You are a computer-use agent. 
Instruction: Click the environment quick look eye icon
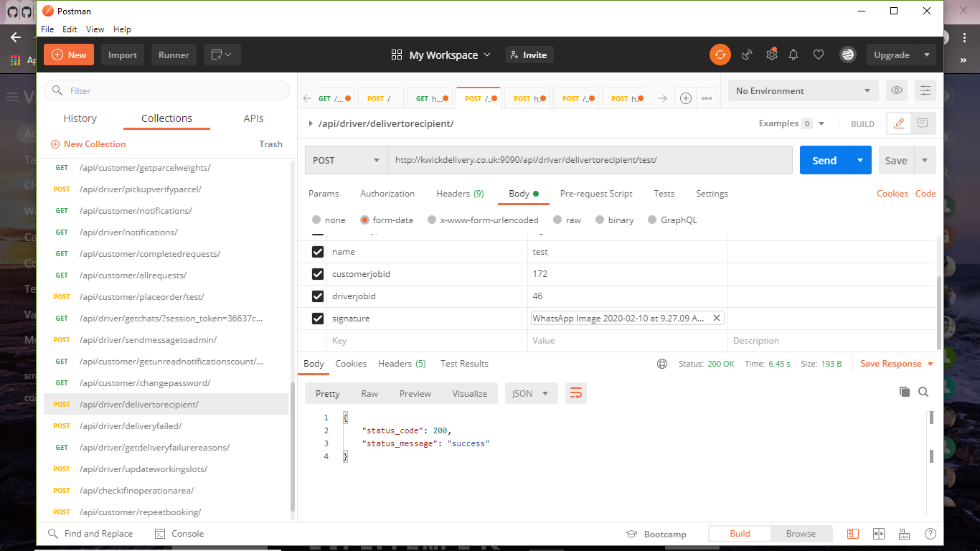[x=896, y=90]
